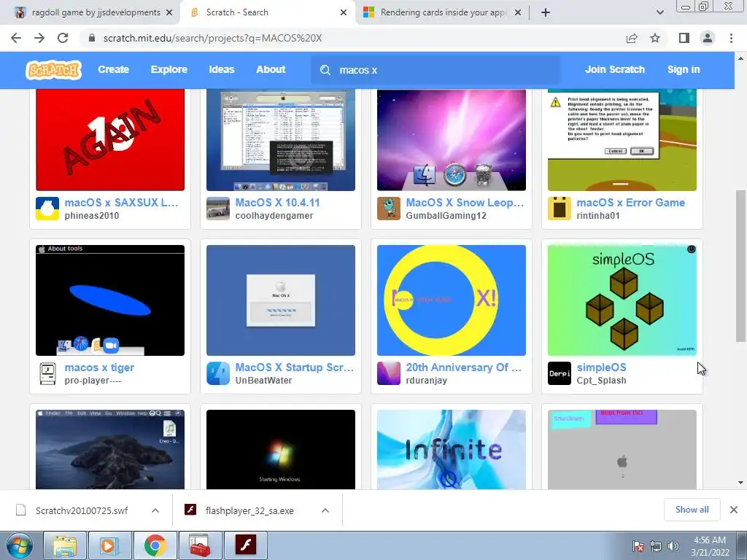Open GumballGaming12 user avatar
Viewport: 747px width, 560px height.
(x=389, y=209)
